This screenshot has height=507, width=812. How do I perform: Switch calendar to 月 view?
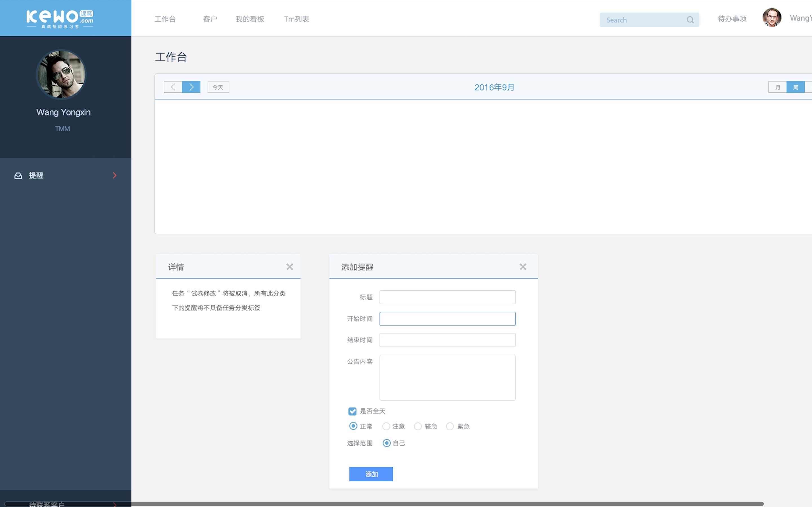(x=777, y=87)
